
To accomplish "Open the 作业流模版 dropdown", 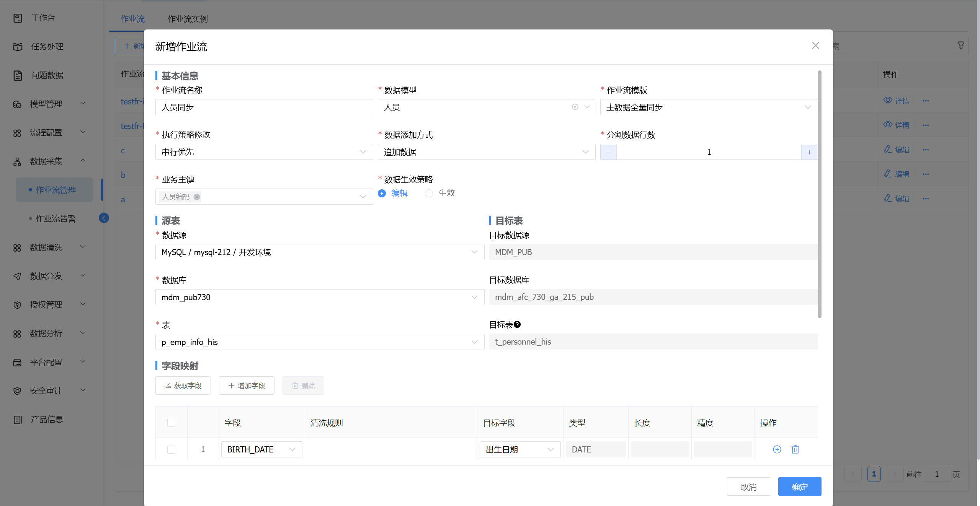I will click(708, 107).
